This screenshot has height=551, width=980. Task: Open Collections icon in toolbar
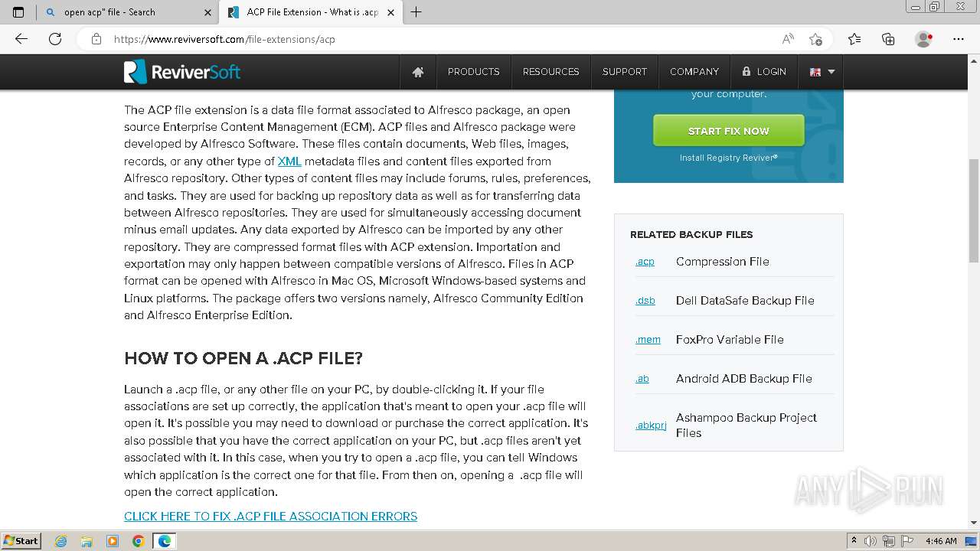[x=888, y=39]
